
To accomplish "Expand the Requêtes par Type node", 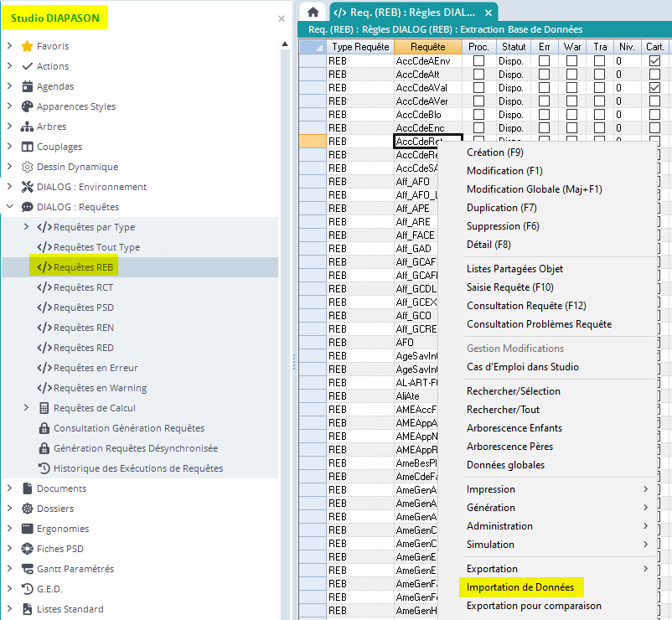I will pos(26,227).
